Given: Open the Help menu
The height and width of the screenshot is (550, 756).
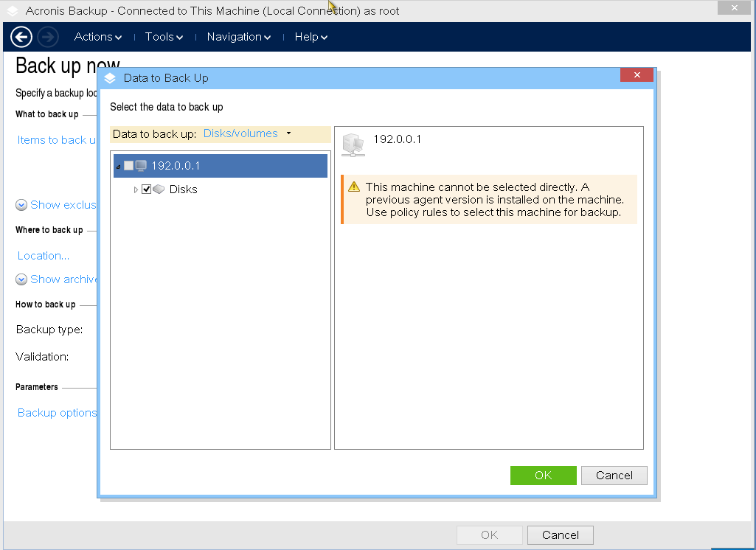Looking at the screenshot, I should click(x=311, y=37).
